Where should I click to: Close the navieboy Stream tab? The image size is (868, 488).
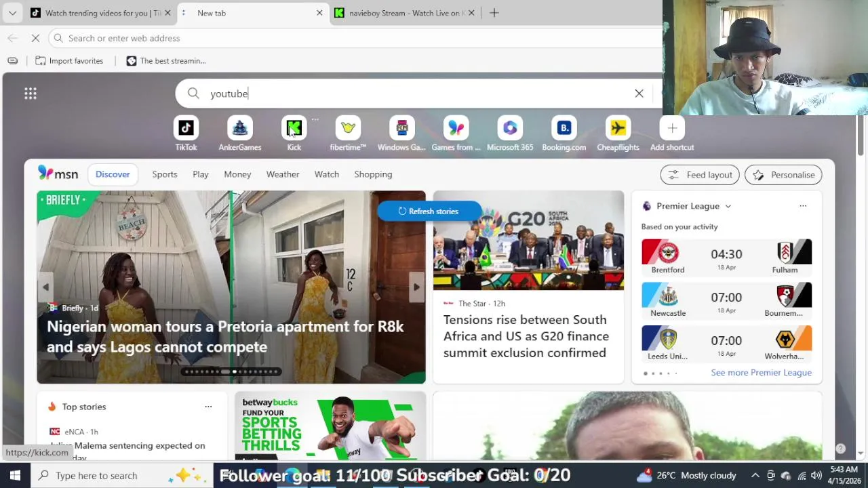pos(471,13)
